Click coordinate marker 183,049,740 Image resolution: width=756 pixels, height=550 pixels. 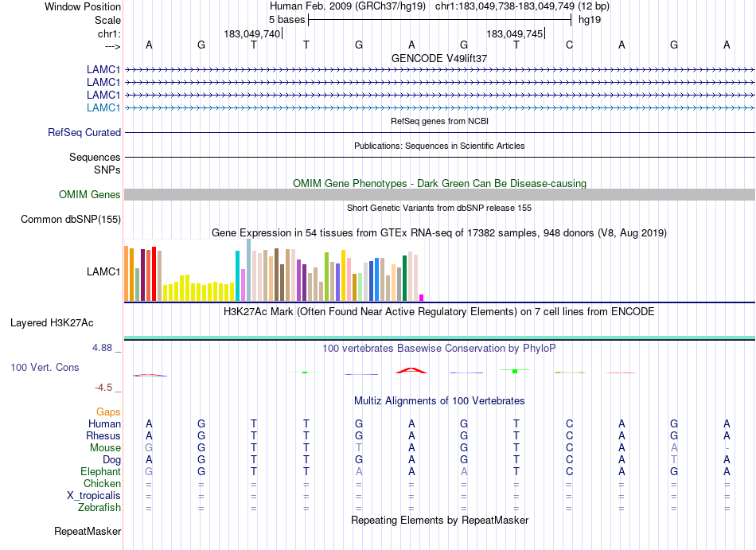coord(251,33)
